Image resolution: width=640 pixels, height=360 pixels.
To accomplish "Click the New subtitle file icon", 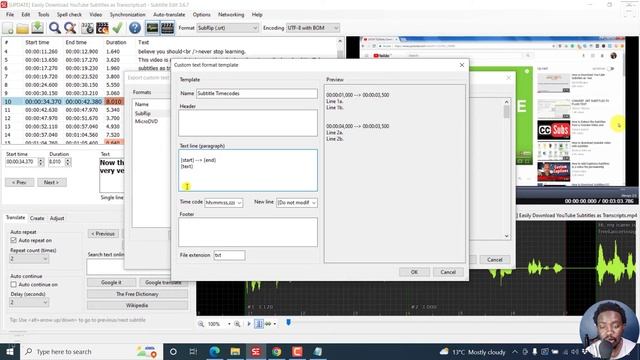I will [8, 28].
